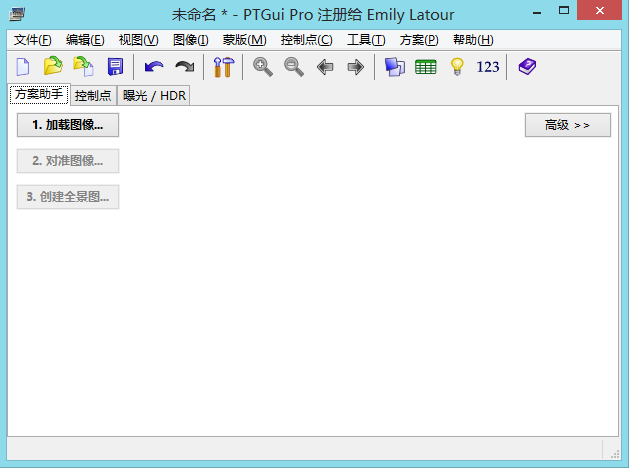Open the green table grid icon
Image resolution: width=630 pixels, height=468 pixels.
(x=426, y=67)
